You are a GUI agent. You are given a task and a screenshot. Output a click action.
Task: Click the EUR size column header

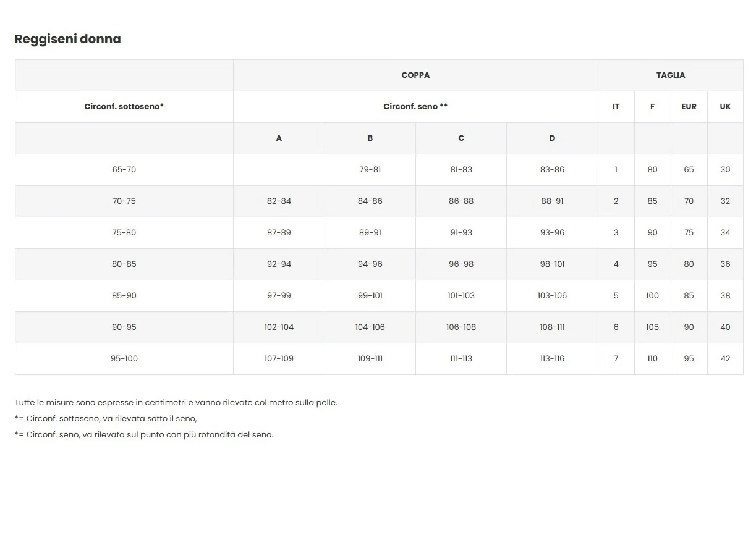pos(689,107)
